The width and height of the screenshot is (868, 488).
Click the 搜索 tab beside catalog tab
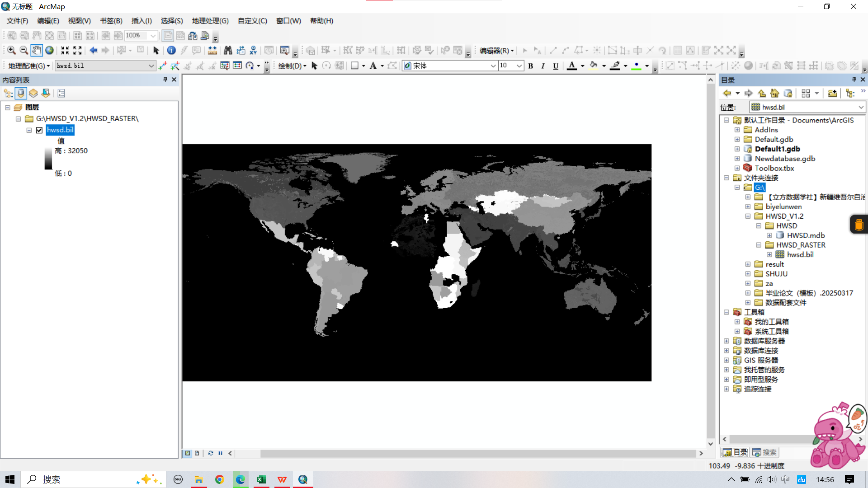click(x=765, y=452)
